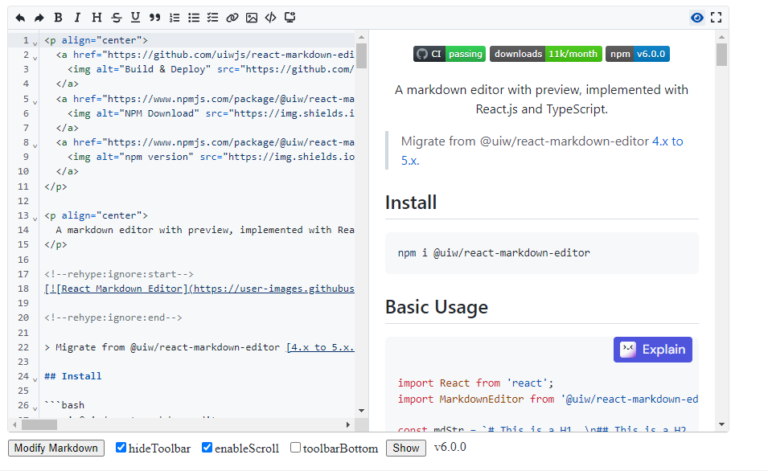Click editor horizontal scrollbar right arrow

(348, 424)
